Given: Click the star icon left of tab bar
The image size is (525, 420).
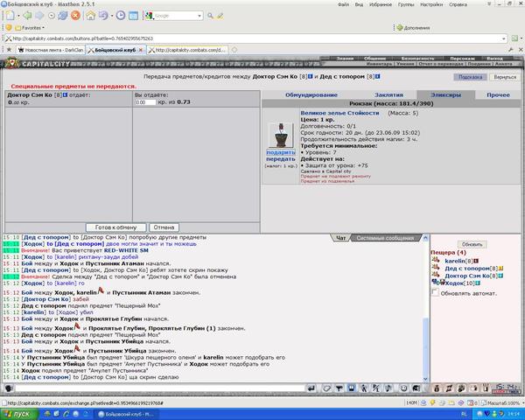Looking at the screenshot, I should 9,50.
